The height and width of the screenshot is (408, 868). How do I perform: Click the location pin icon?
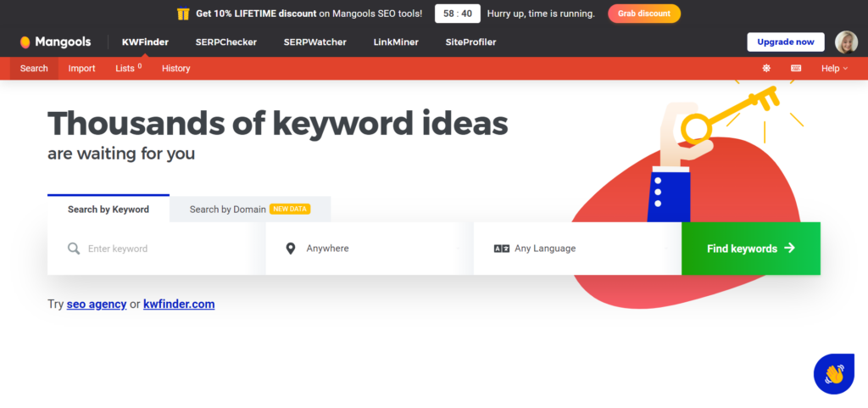pyautogui.click(x=291, y=249)
